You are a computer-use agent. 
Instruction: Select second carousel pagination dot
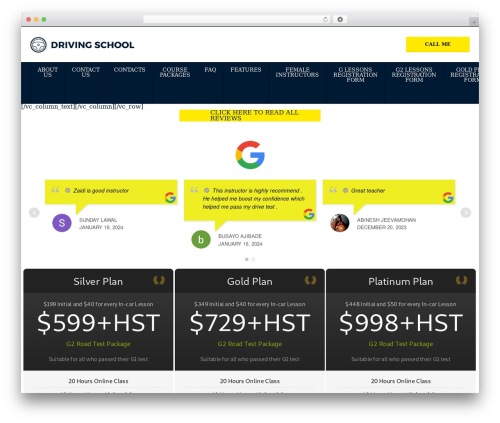tap(253, 259)
